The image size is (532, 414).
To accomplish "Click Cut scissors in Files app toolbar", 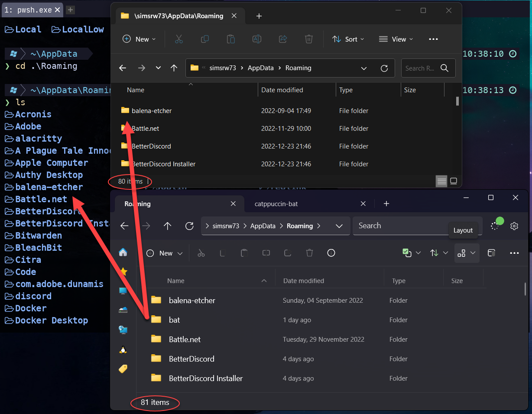I will pos(201,253).
